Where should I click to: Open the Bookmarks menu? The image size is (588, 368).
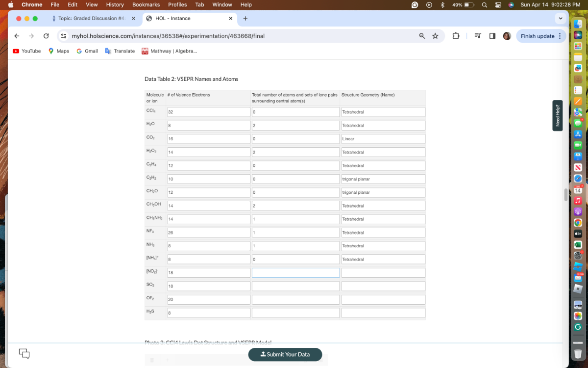pyautogui.click(x=146, y=4)
